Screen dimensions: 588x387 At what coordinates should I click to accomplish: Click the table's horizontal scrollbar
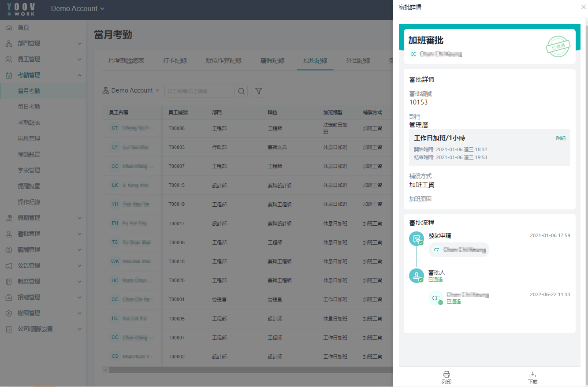[x=247, y=370]
